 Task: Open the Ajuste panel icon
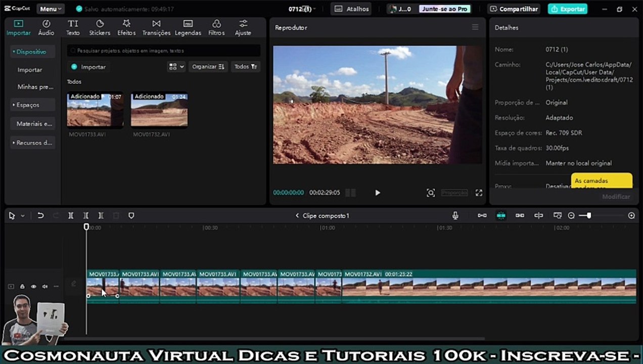(x=243, y=27)
